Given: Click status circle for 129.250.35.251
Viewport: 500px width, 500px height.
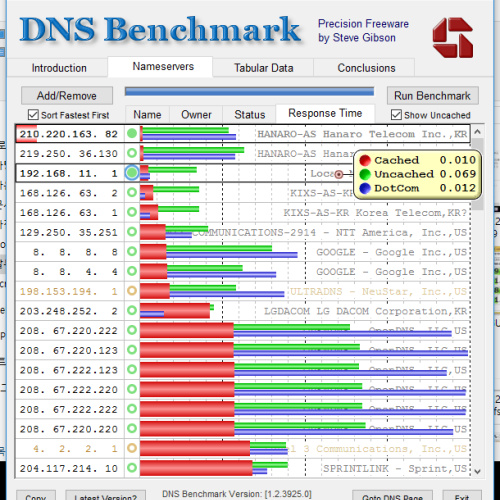Looking at the screenshot, I should (x=132, y=232).
